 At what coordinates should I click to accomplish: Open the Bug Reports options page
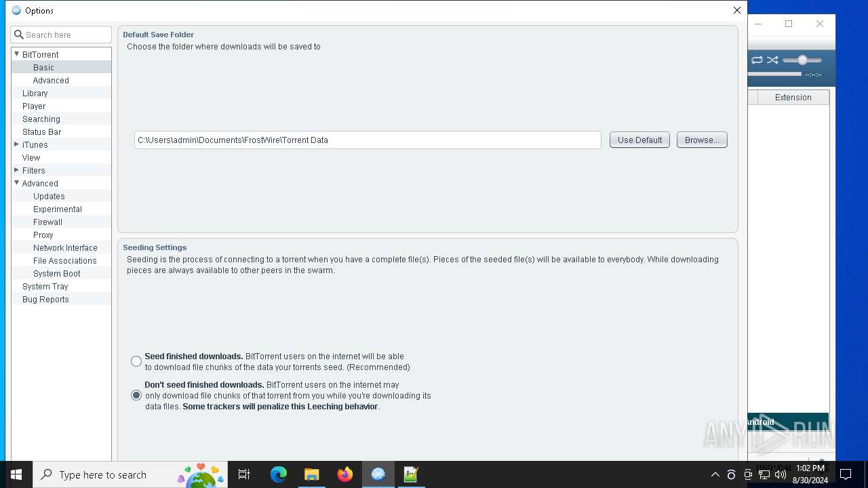(45, 299)
